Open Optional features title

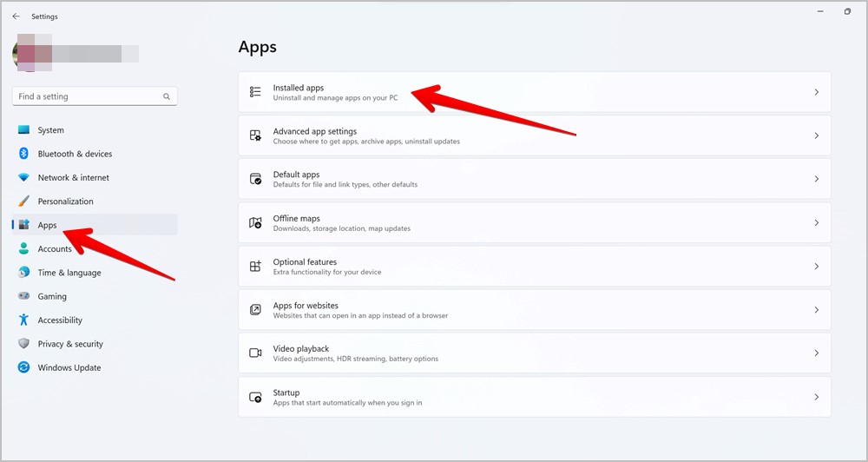click(305, 262)
